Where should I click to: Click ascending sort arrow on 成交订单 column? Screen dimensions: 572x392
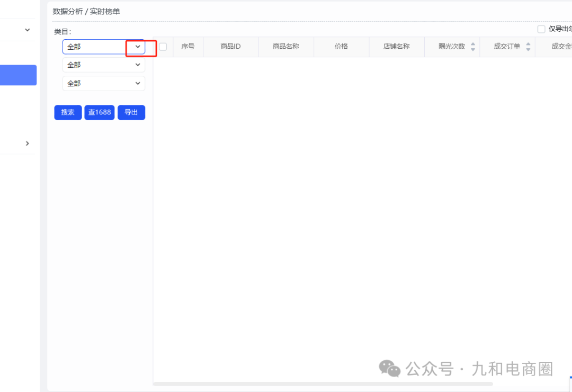pos(528,44)
